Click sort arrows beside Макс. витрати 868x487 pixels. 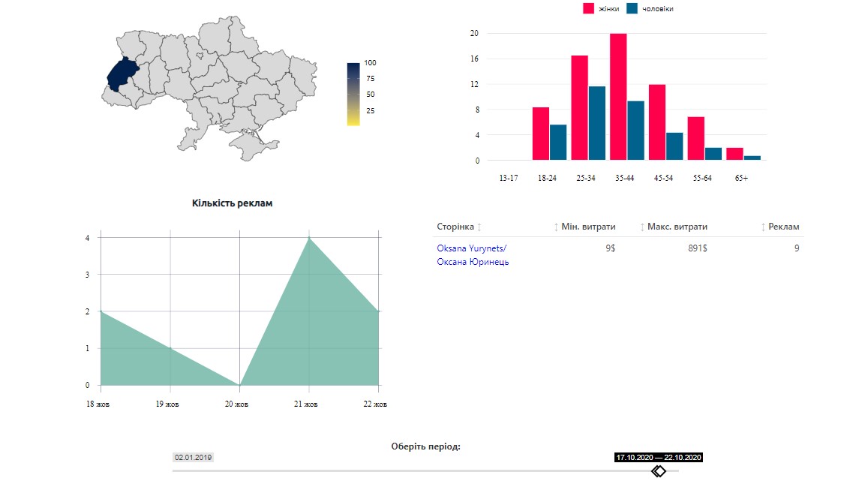tap(642, 227)
